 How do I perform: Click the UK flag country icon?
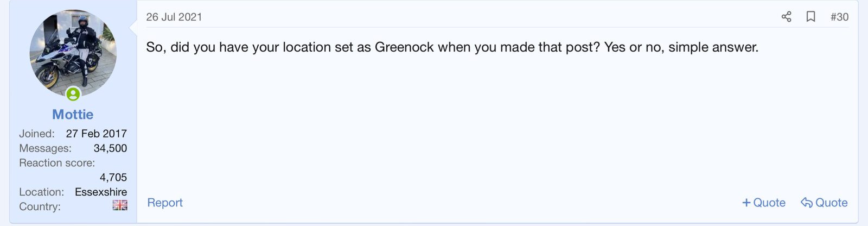pyautogui.click(x=120, y=205)
